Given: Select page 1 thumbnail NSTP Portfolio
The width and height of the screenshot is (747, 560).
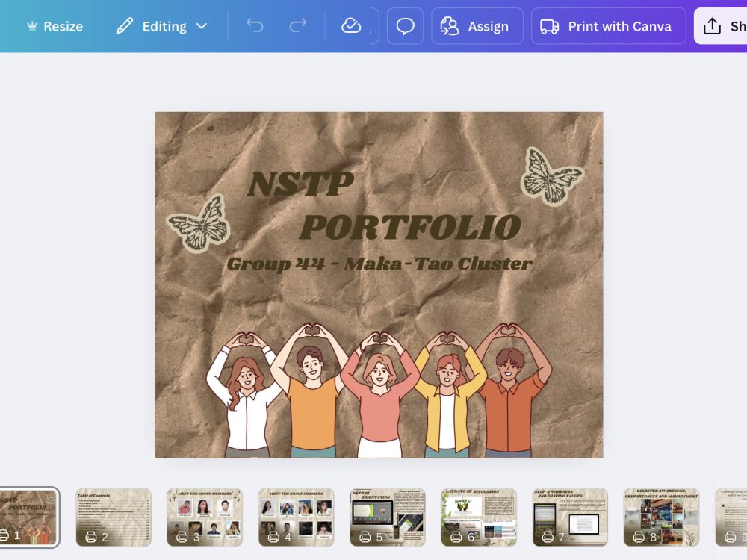Looking at the screenshot, I should (x=29, y=517).
